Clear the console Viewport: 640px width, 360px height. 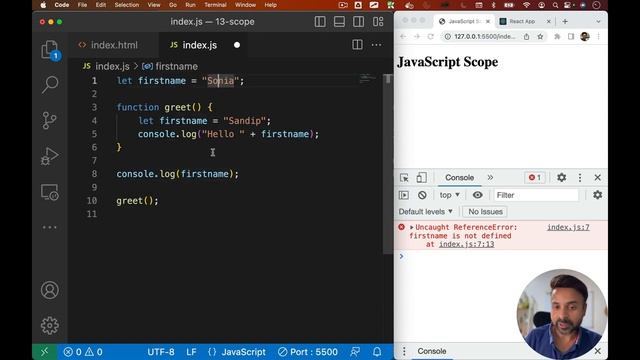click(422, 195)
